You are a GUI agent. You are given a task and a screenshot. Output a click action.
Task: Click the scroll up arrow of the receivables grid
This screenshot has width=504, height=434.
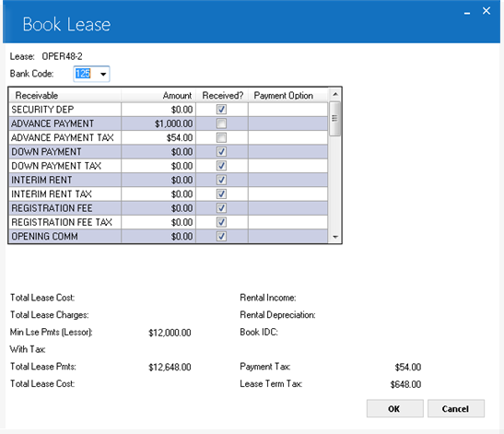tap(335, 94)
